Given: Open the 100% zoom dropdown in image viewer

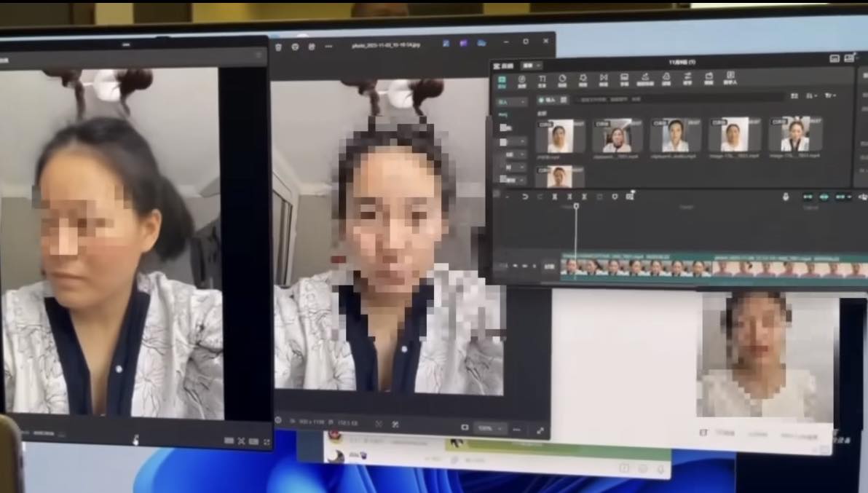Looking at the screenshot, I should [x=491, y=429].
